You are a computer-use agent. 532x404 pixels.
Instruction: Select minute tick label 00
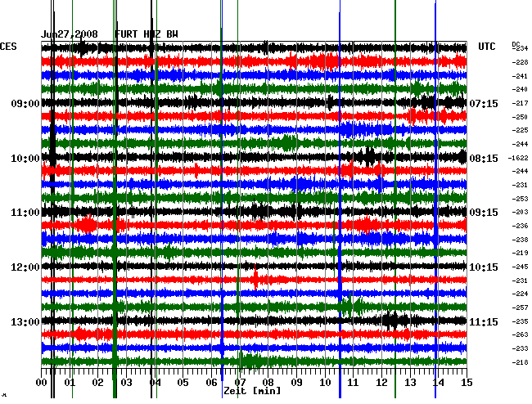(x=42, y=383)
